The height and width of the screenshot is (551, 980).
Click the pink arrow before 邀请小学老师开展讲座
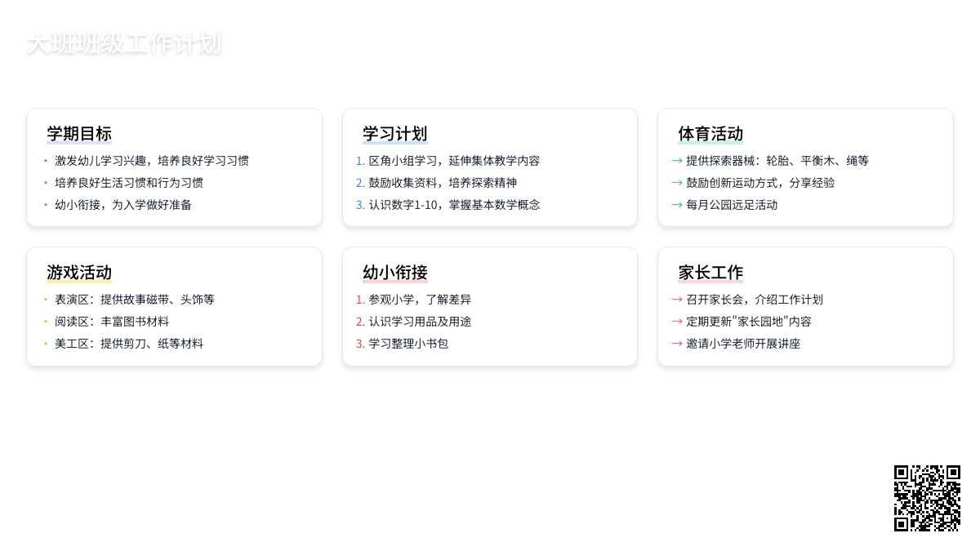677,344
